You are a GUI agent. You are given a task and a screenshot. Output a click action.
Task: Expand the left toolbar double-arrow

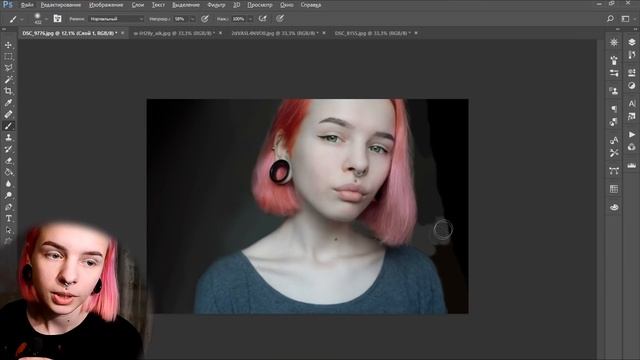(4, 29)
